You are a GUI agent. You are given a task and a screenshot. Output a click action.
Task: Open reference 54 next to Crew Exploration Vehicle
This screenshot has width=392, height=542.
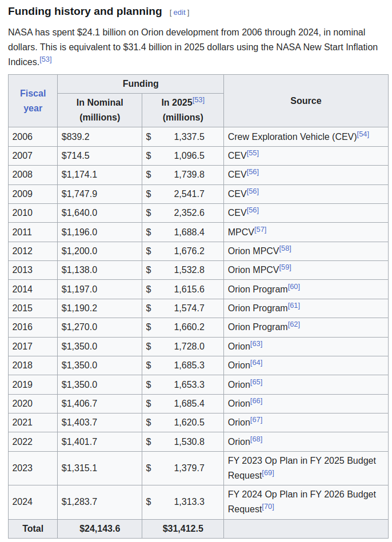pyautogui.click(x=363, y=134)
